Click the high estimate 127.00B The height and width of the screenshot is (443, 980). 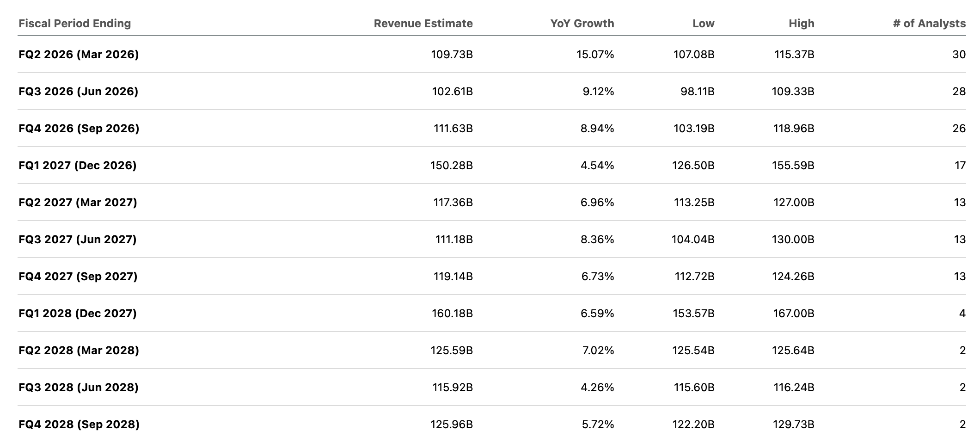[x=794, y=203]
